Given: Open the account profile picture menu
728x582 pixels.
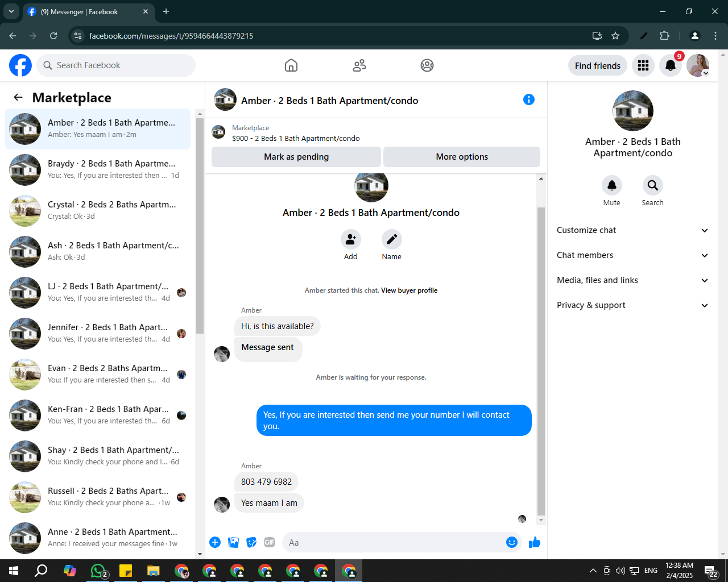Looking at the screenshot, I should pos(698,65).
